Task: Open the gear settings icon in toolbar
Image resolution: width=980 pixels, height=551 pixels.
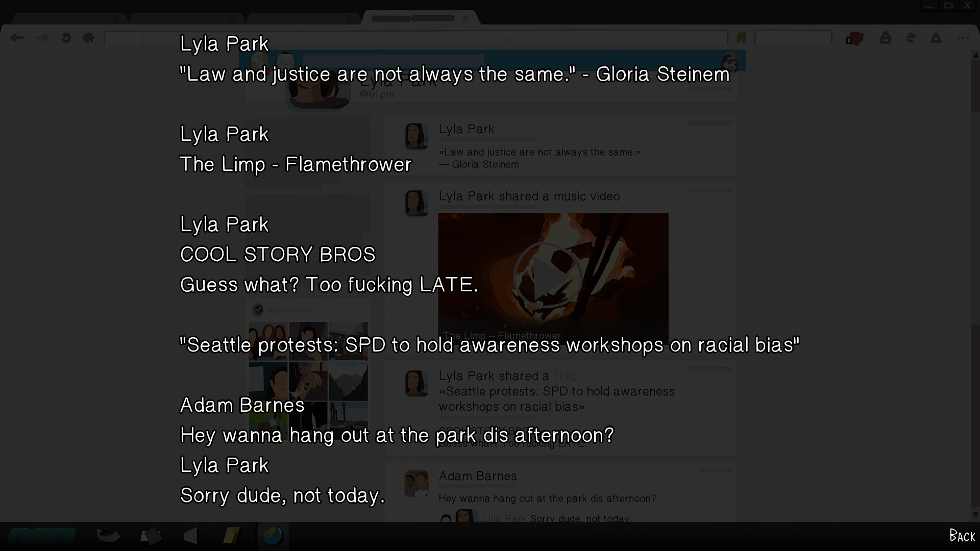Action: 88,38
